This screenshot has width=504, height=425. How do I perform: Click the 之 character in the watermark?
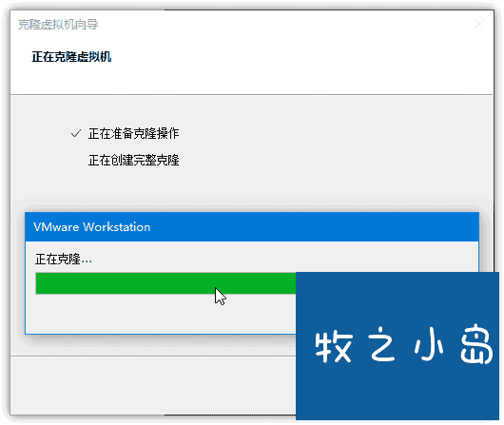tap(381, 343)
